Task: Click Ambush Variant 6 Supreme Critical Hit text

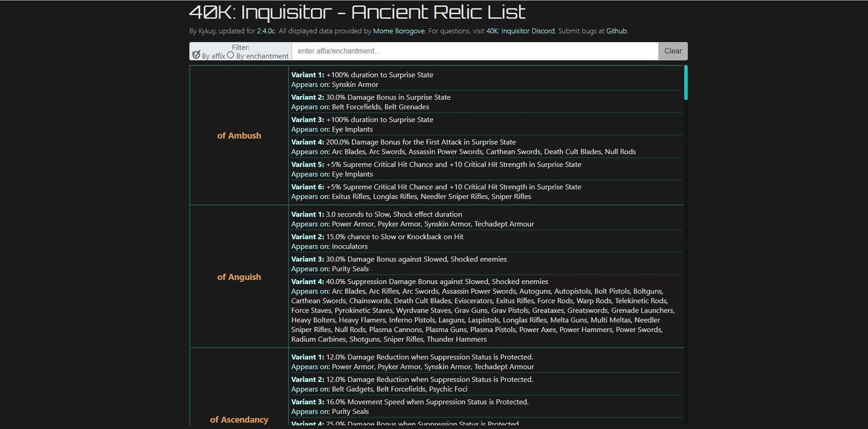Action: 436,187
